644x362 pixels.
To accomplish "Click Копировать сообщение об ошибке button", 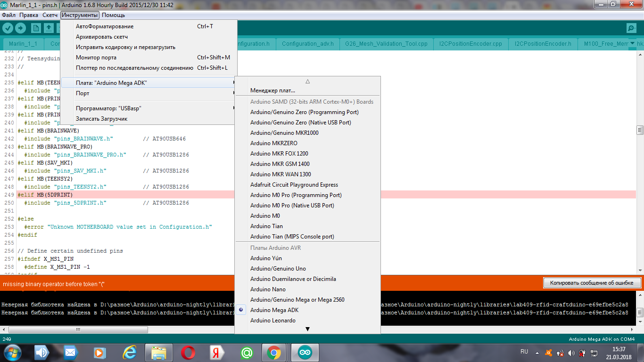I will 592,283.
